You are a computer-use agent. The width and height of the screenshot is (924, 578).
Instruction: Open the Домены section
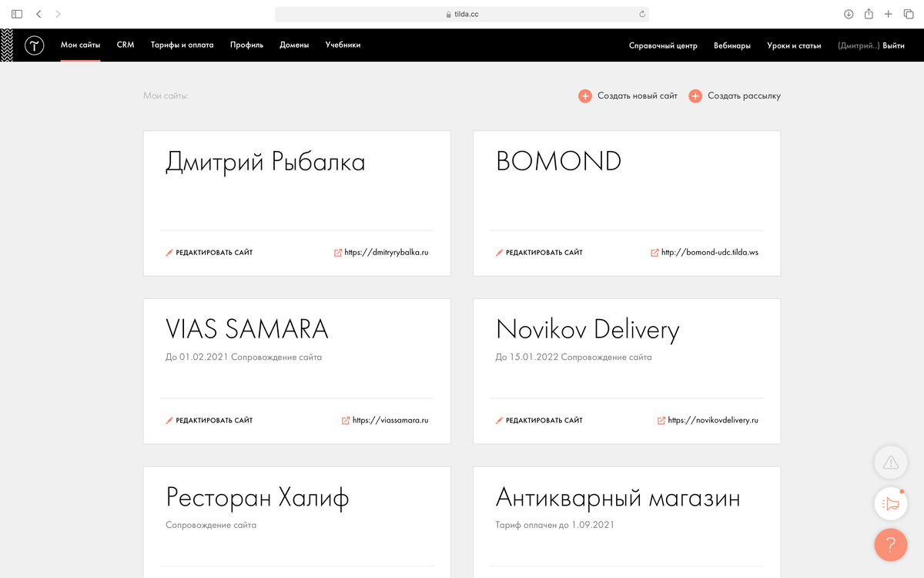(x=294, y=45)
